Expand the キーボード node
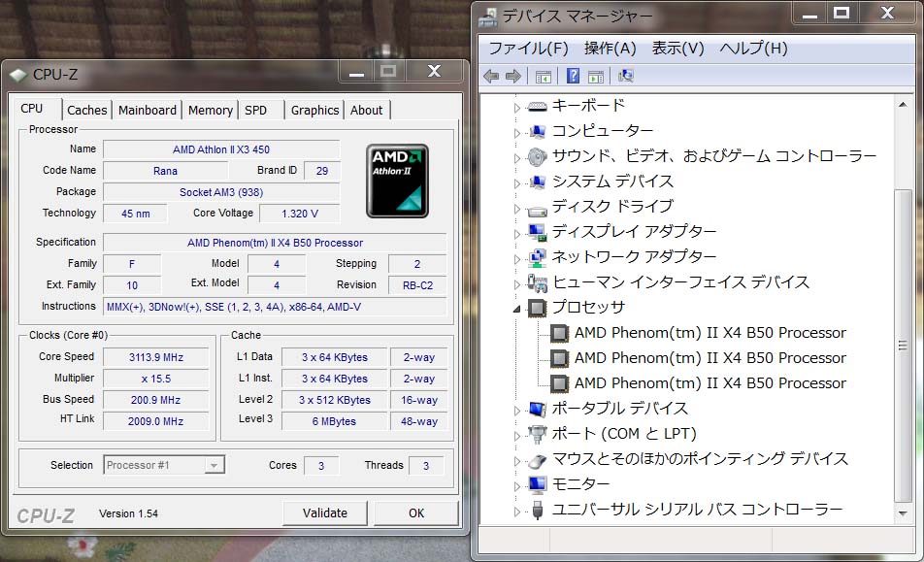The height and width of the screenshot is (562, 924). pos(516,107)
